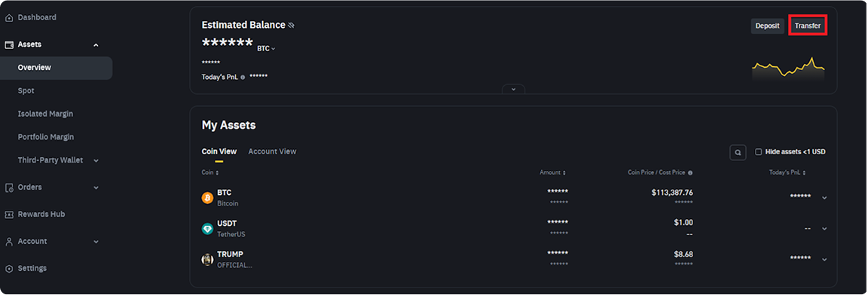Click the Transfer button
The width and height of the screenshot is (868, 295).
click(x=808, y=26)
